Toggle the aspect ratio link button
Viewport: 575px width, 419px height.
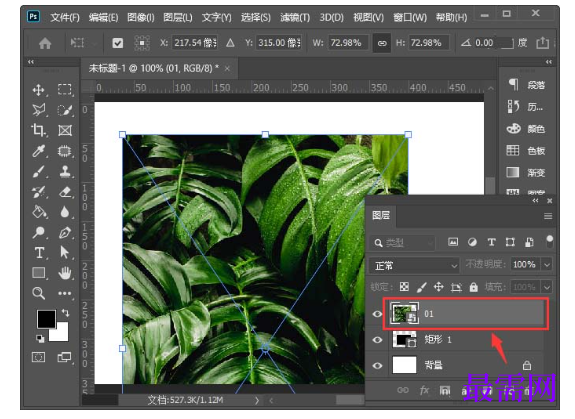click(382, 43)
